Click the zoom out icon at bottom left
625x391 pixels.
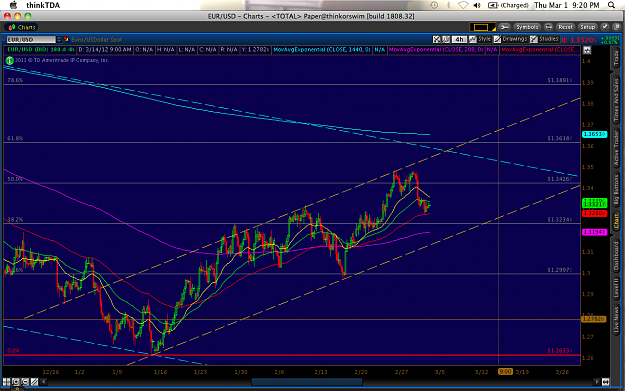click(x=25, y=382)
